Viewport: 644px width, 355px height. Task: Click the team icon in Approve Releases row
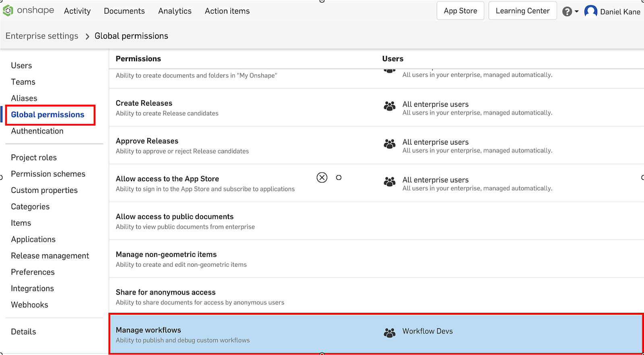(x=389, y=144)
